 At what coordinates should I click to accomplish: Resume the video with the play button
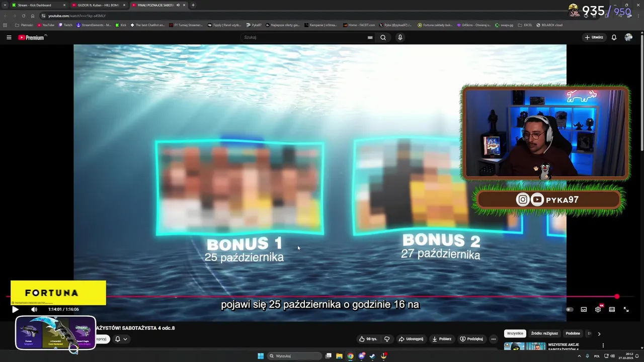tap(15, 310)
